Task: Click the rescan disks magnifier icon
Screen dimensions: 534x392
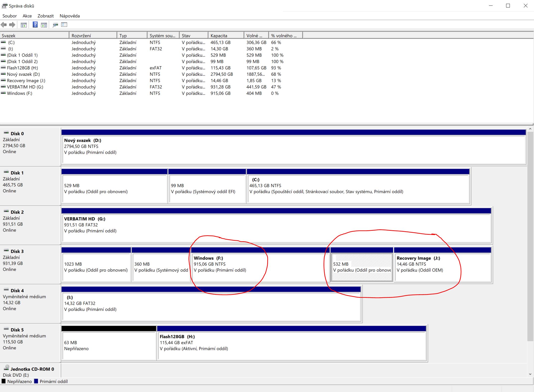Action: 55,25
